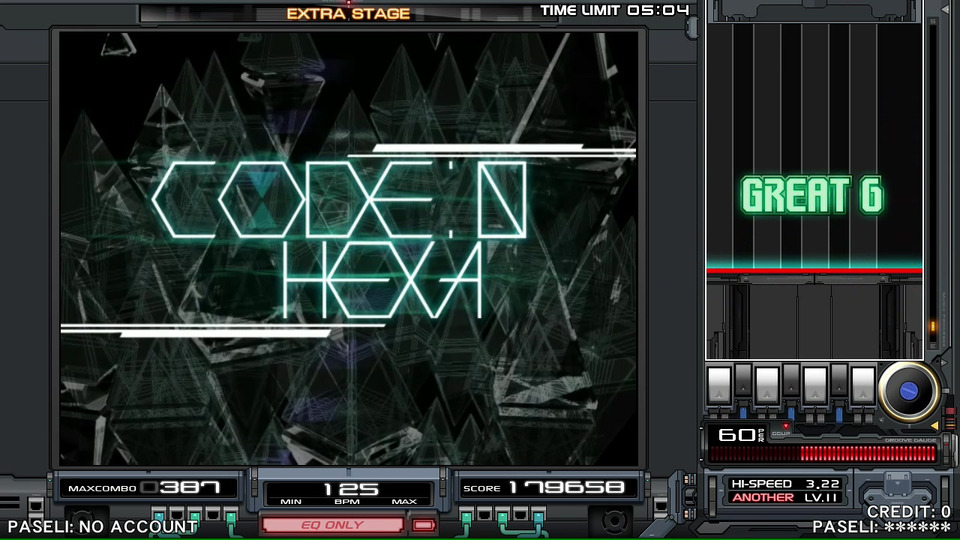Click the CREDIT: 0 text
This screenshot has width=960, height=540.
[x=909, y=511]
